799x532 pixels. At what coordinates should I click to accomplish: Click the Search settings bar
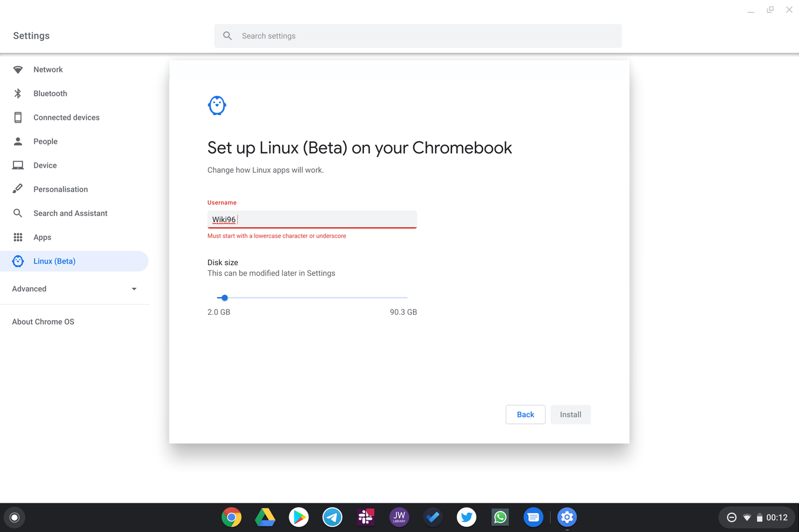click(x=418, y=36)
